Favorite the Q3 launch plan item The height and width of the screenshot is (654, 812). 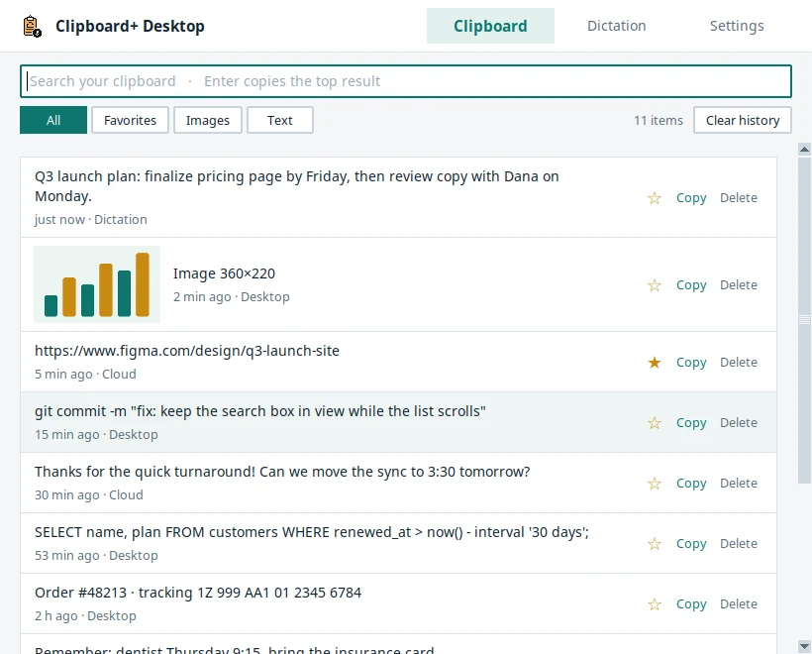(x=654, y=198)
